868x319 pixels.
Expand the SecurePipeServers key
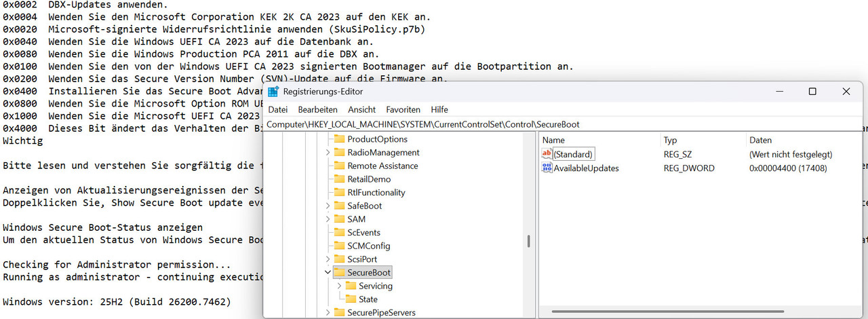[x=328, y=313]
